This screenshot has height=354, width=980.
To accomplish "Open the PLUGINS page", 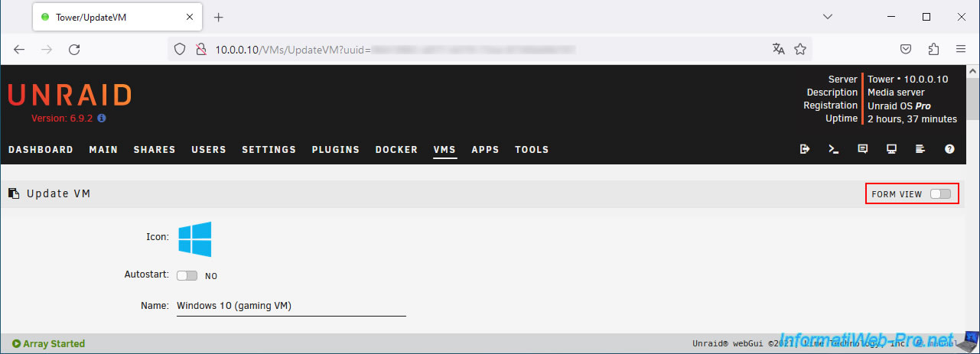I will pyautogui.click(x=335, y=150).
